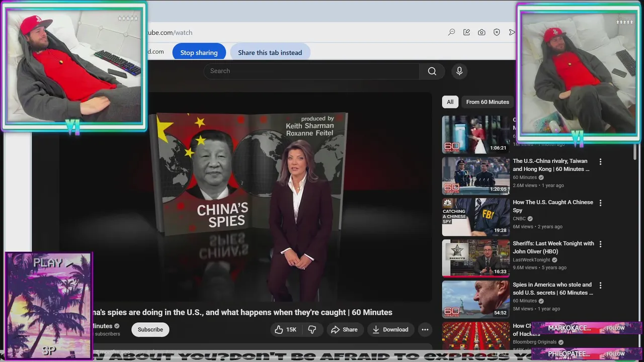Start voice search with the microphone icon
This screenshot has height=362, width=644.
coord(459,71)
